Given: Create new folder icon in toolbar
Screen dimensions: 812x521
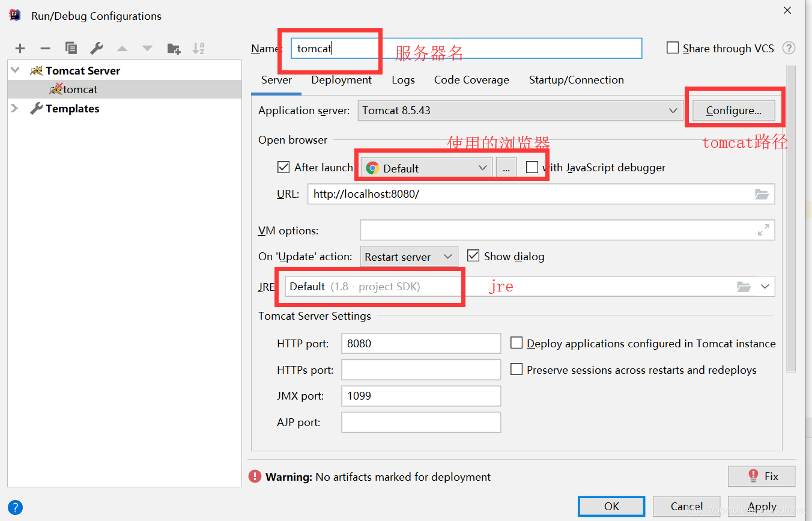Looking at the screenshot, I should coord(174,49).
